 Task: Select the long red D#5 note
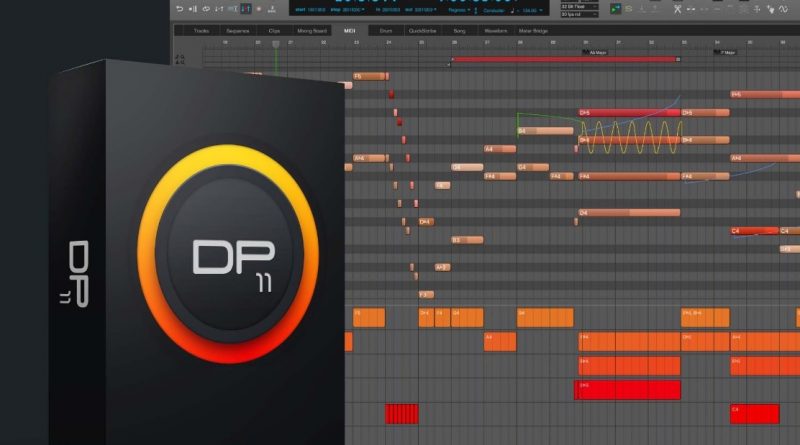click(x=630, y=112)
